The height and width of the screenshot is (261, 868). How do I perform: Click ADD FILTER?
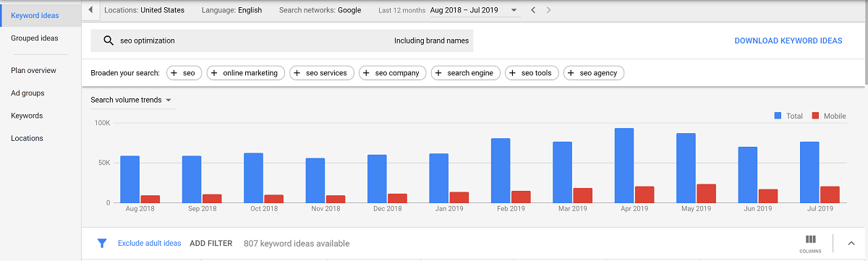(x=211, y=243)
